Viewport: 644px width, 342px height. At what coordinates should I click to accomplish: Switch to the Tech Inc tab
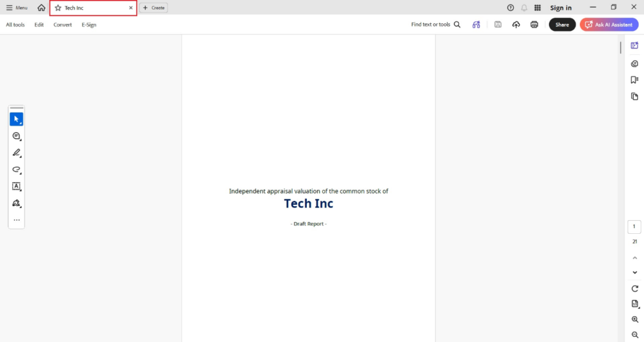click(x=93, y=8)
